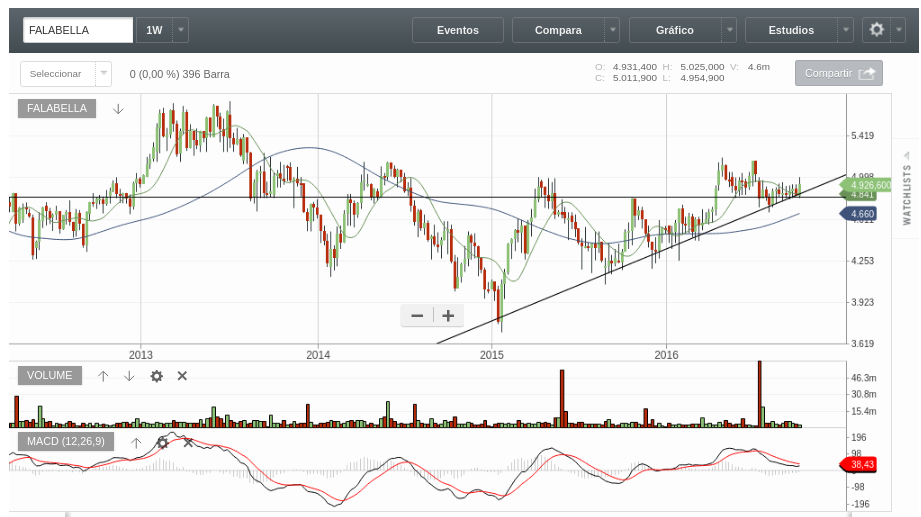Screen dimensions: 921x517
Task: Expand the Estudios dropdown arrow
Action: point(846,30)
